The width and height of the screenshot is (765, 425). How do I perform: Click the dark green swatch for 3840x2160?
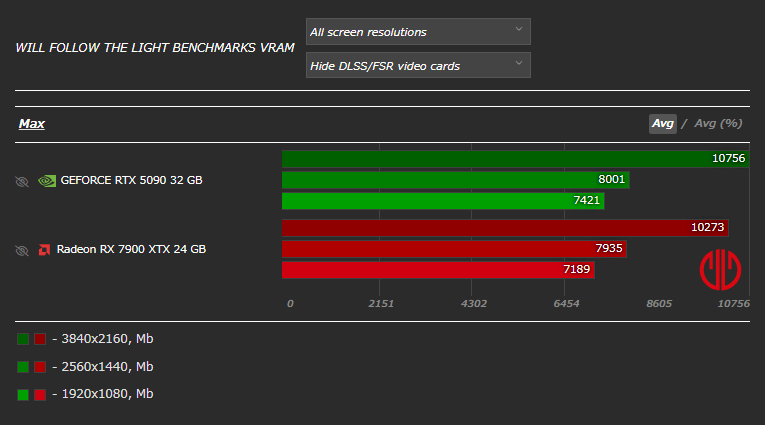coord(23,339)
